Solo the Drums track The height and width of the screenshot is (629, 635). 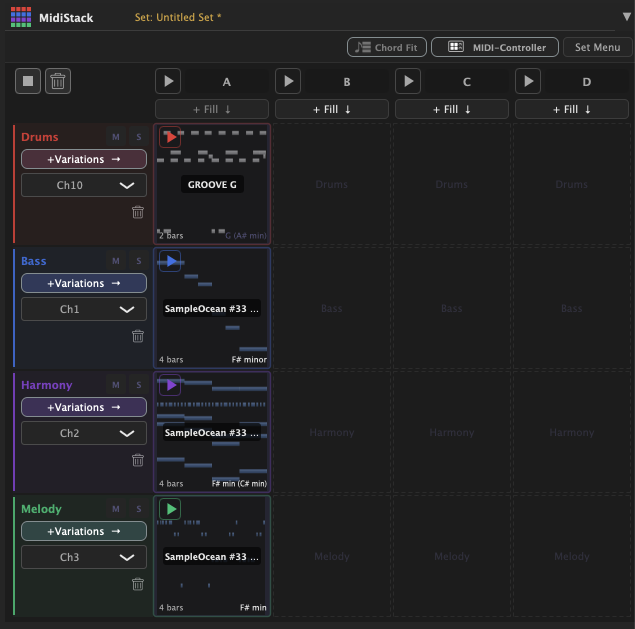(x=139, y=137)
